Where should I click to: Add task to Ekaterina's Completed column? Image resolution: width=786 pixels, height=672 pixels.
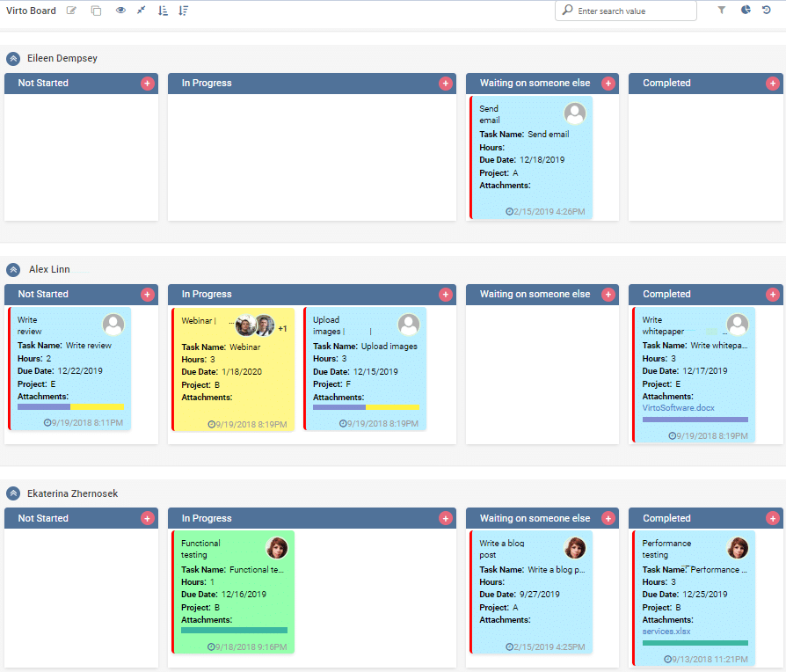(773, 518)
